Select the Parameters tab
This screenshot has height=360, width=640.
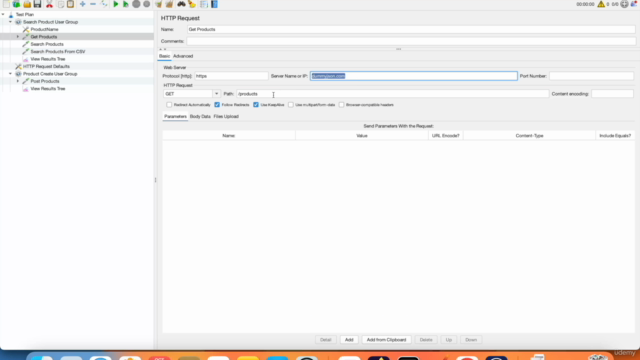pos(175,116)
